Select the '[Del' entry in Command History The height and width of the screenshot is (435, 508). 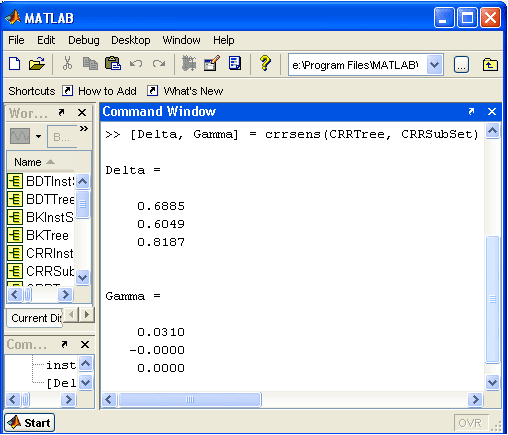coord(61,383)
